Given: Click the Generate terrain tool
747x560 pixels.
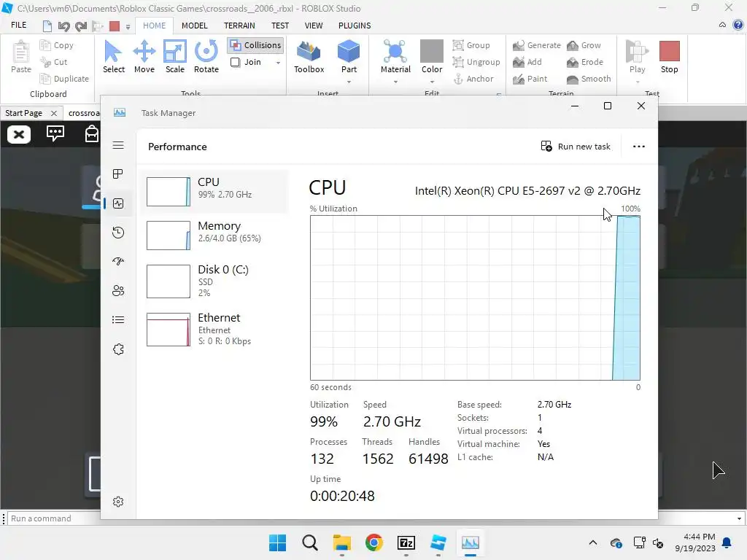Looking at the screenshot, I should tap(537, 45).
